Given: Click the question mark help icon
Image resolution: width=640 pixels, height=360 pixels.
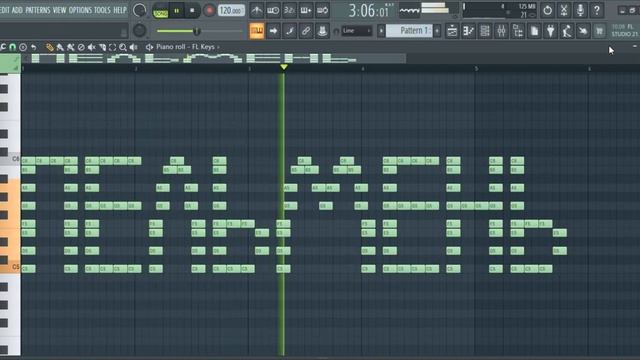Looking at the screenshot, I should point(597,10).
